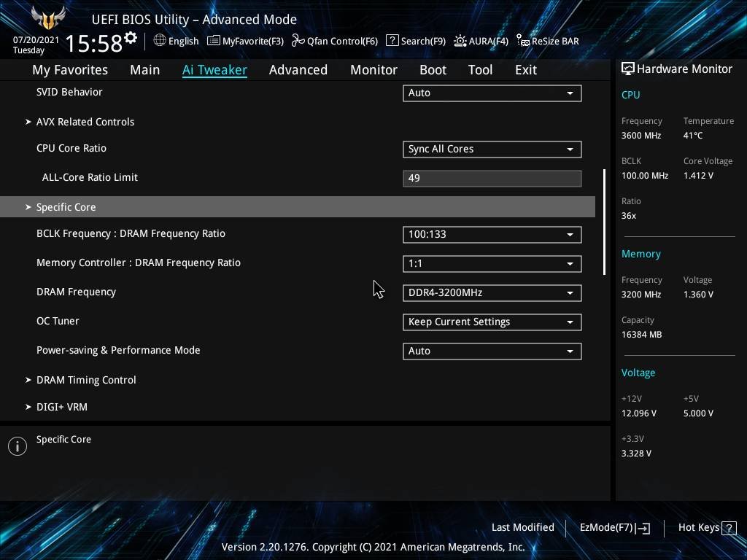The height and width of the screenshot is (560, 747).
Task: Open the CPU Core Ratio dropdown
Action: point(492,149)
